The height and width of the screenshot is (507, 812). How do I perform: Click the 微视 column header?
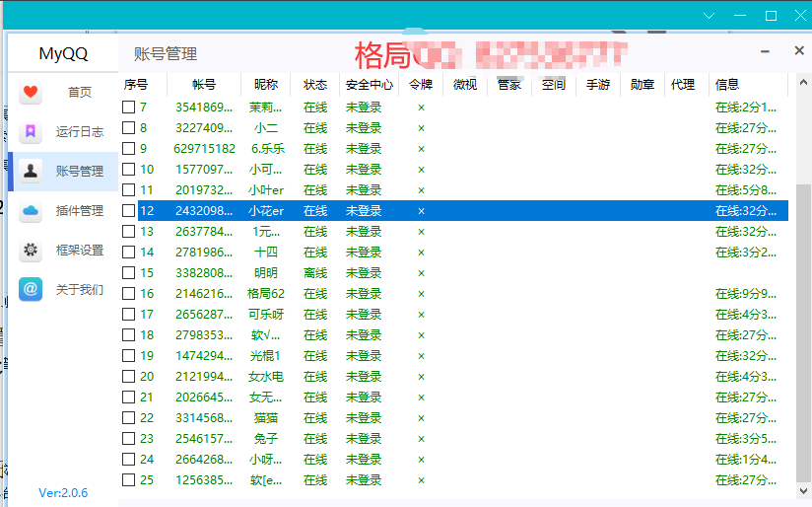[x=465, y=85]
